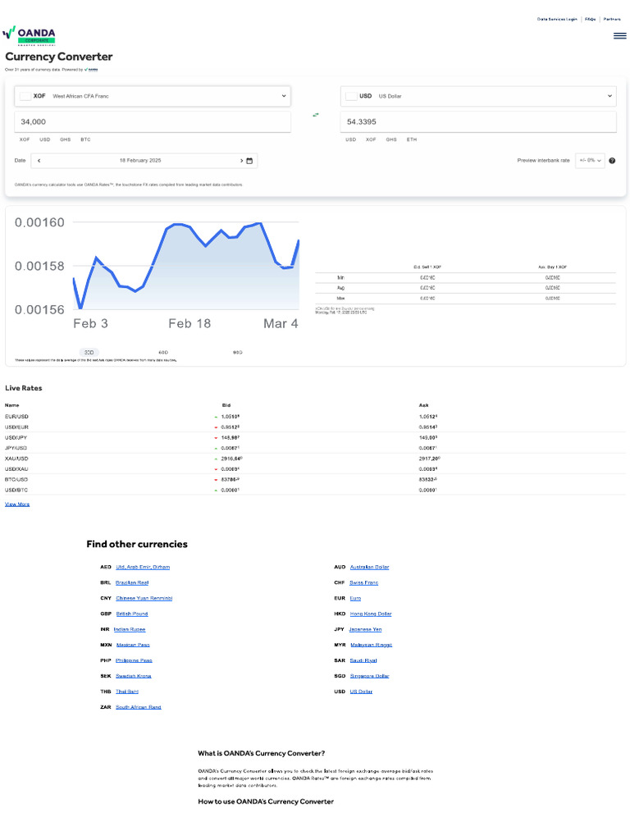Select USD quick pick under target amount
Screen dimensions: 630x840
click(351, 139)
